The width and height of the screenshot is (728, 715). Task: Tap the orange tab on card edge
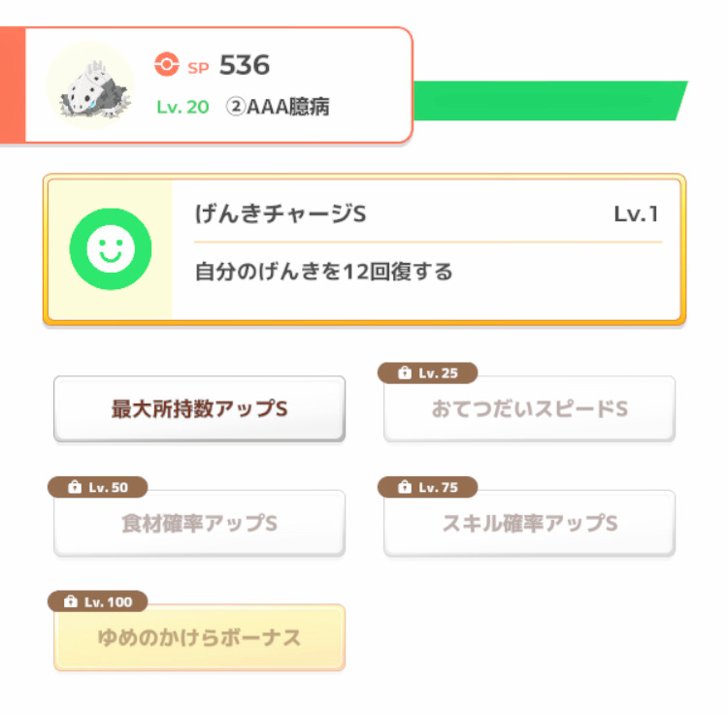[12, 85]
